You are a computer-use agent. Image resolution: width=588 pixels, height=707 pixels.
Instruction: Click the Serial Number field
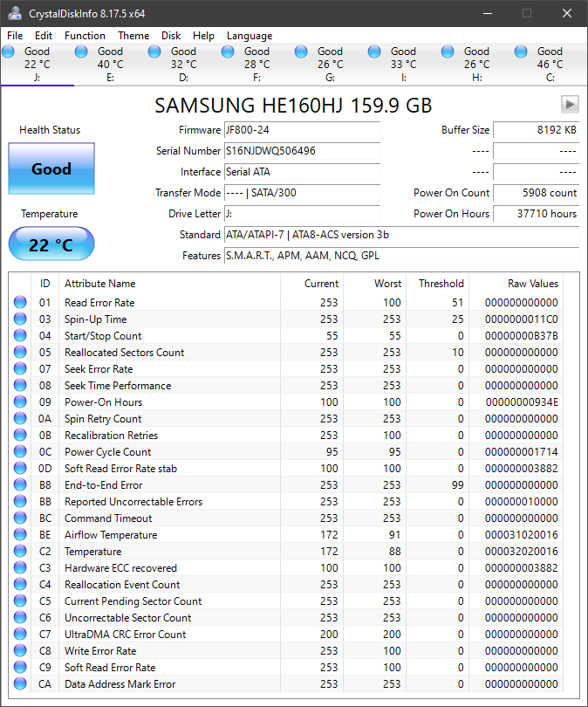point(303,151)
